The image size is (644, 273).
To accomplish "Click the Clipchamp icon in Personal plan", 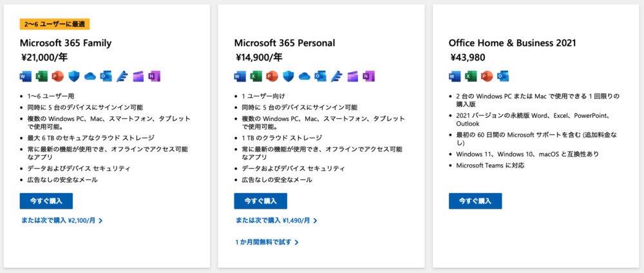I will [352, 76].
